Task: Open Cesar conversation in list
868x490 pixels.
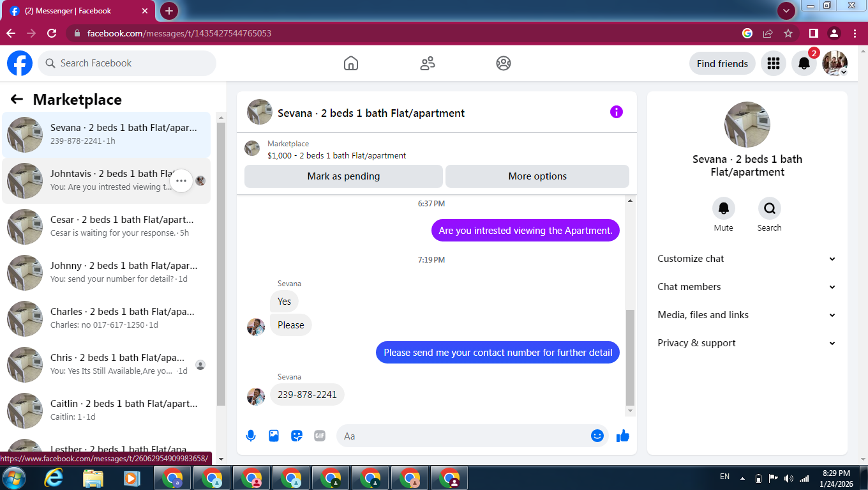Action: click(x=106, y=227)
